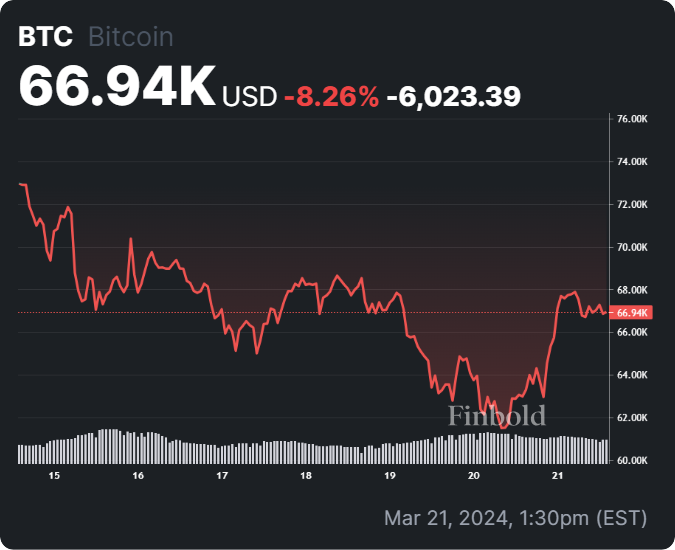Click the USD currency label
This screenshot has width=675, height=550.
click(249, 96)
